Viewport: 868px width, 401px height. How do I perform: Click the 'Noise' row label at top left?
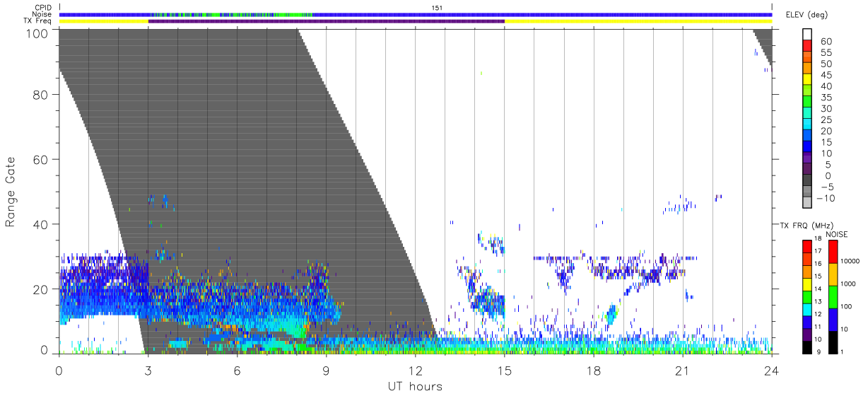pyautogui.click(x=43, y=14)
